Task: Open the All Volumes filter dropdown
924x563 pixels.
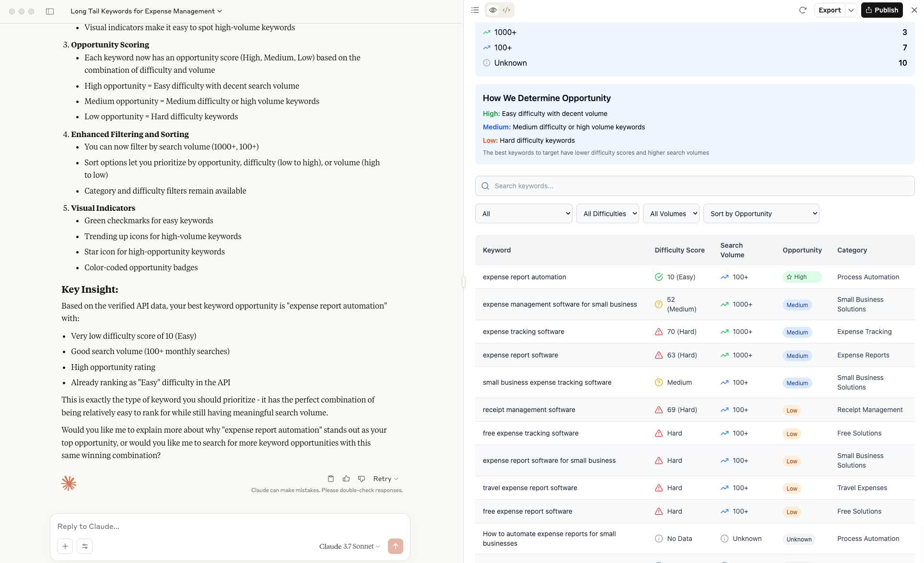Action: click(x=671, y=214)
